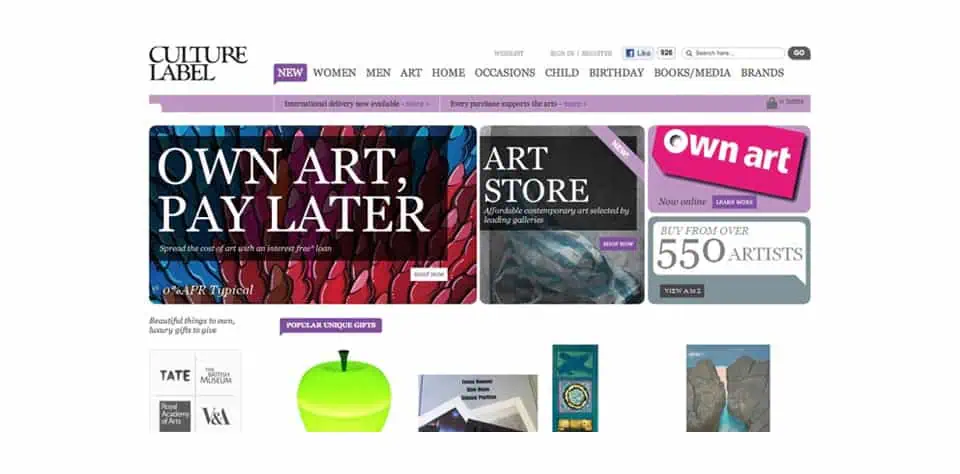Open the NEW menu tab
The image size is (960, 474).
click(x=290, y=73)
